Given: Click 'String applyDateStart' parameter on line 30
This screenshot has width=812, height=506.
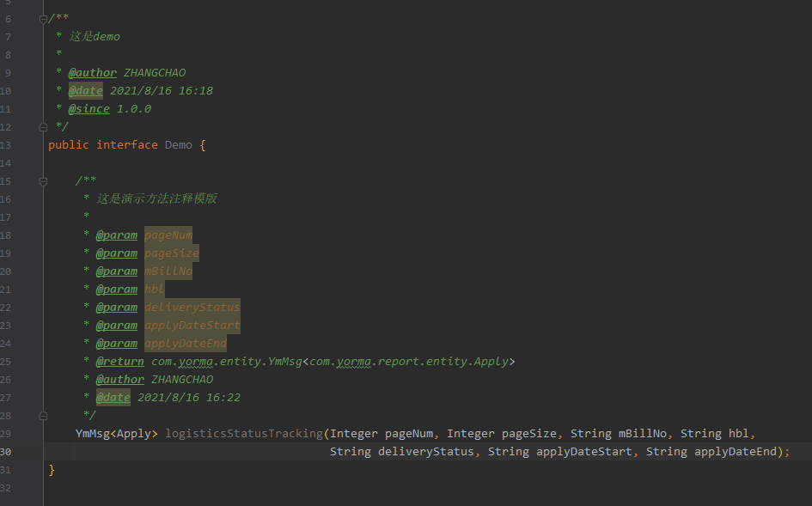Looking at the screenshot, I should click(560, 452).
